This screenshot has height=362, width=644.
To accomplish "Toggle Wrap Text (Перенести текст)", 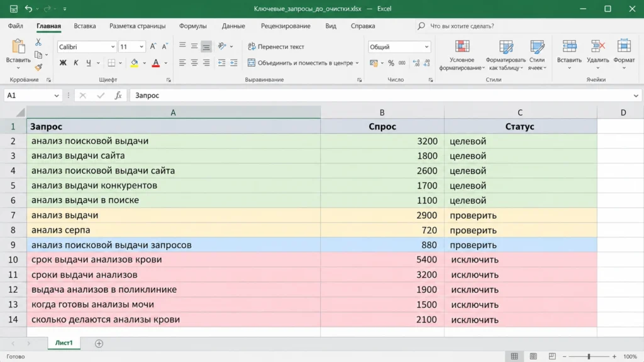I will [276, 47].
